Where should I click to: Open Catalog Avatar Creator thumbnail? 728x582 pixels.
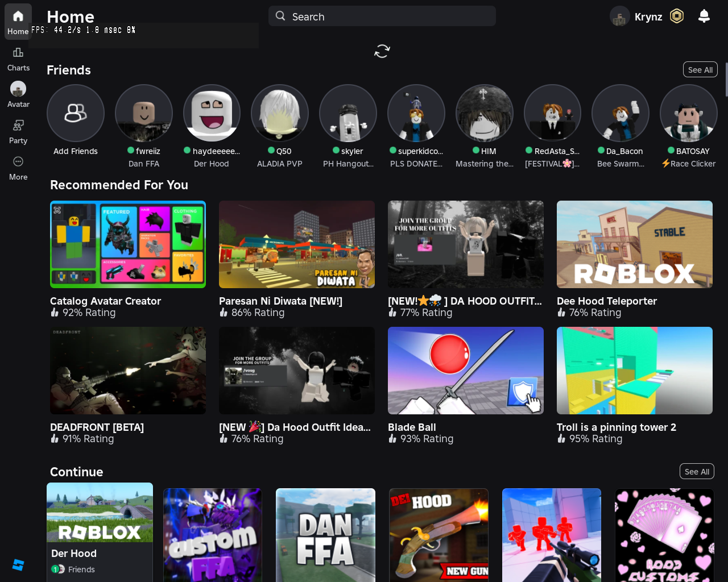click(x=128, y=244)
